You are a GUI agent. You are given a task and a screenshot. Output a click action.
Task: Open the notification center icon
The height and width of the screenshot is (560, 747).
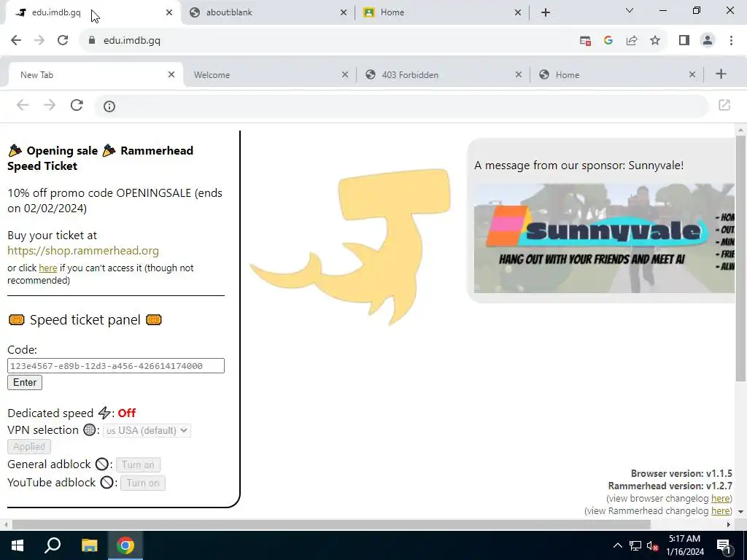tap(724, 545)
